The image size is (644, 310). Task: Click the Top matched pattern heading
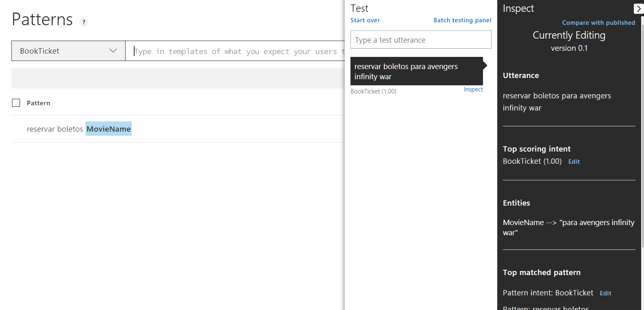tap(542, 273)
